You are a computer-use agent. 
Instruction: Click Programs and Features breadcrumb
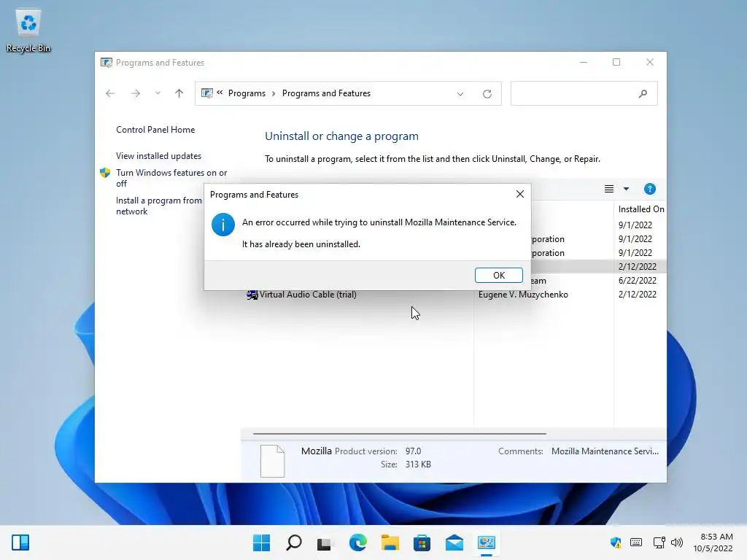pos(326,93)
